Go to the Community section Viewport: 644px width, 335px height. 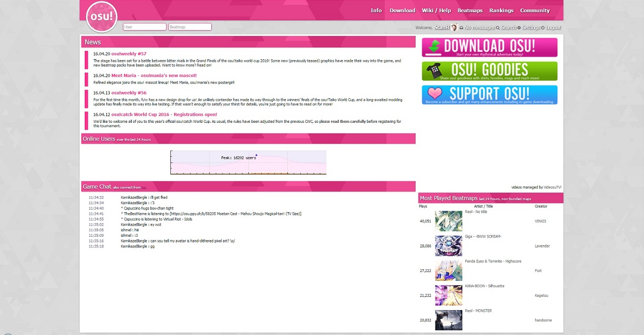pyautogui.click(x=534, y=10)
